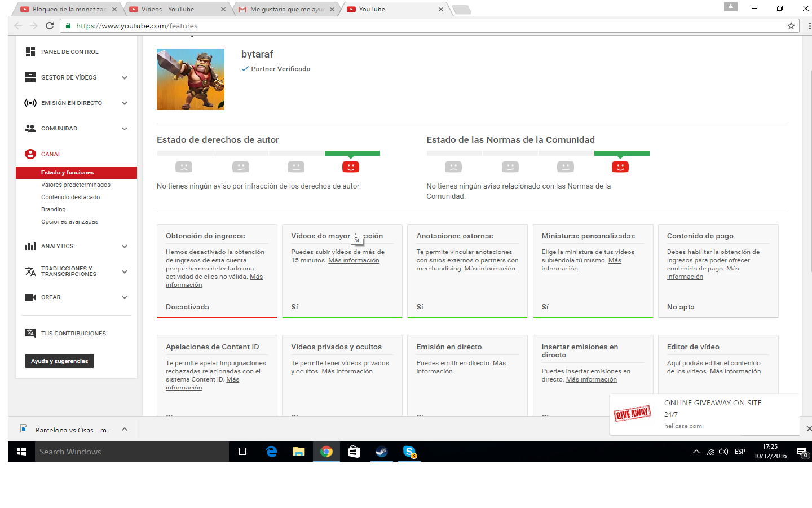The height and width of the screenshot is (508, 812).
Task: Click the red Canal account icon
Action: tap(30, 154)
